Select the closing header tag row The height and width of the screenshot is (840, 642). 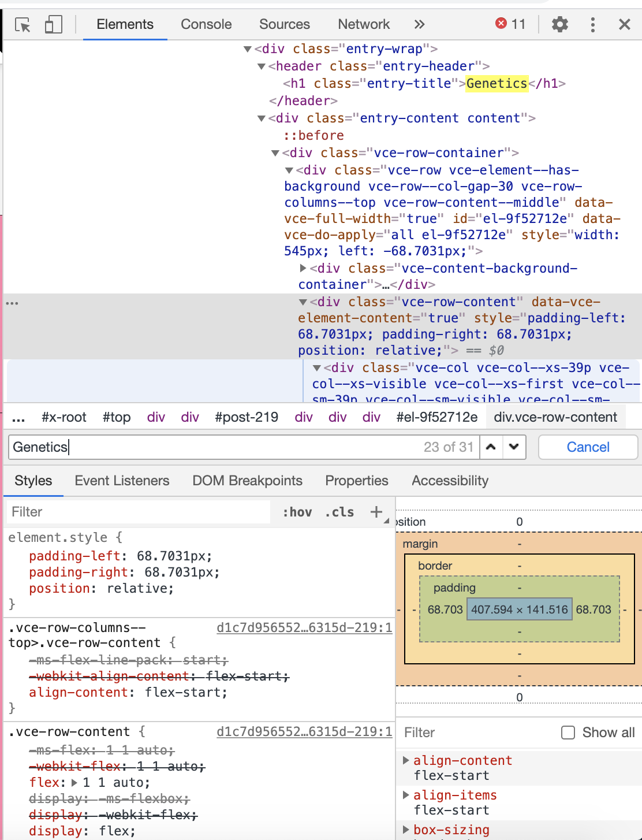click(x=303, y=101)
